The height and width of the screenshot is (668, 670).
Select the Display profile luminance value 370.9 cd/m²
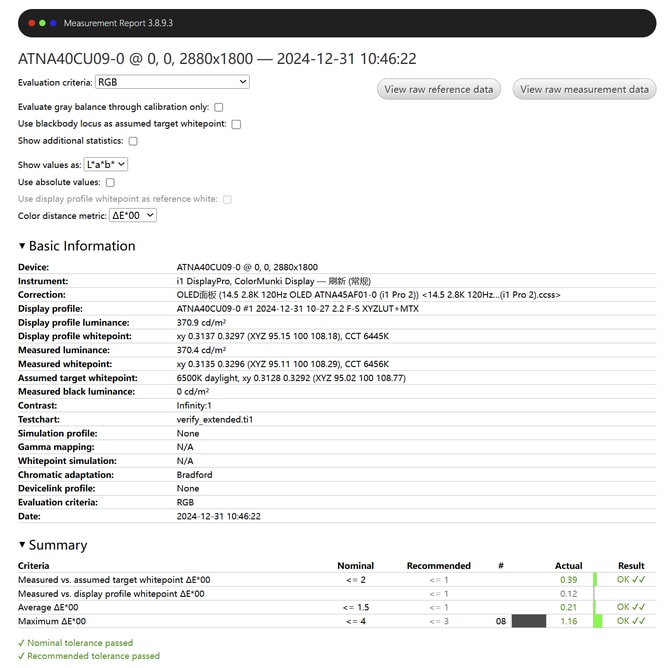[201, 323]
